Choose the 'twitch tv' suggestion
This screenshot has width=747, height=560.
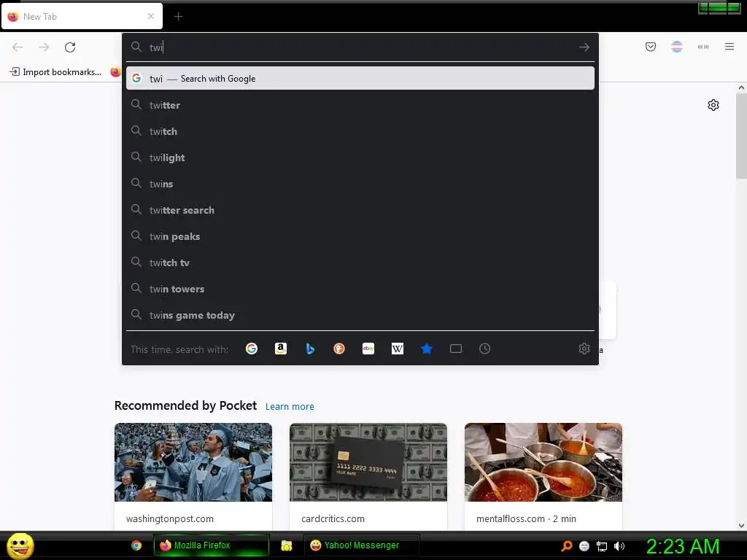click(360, 262)
